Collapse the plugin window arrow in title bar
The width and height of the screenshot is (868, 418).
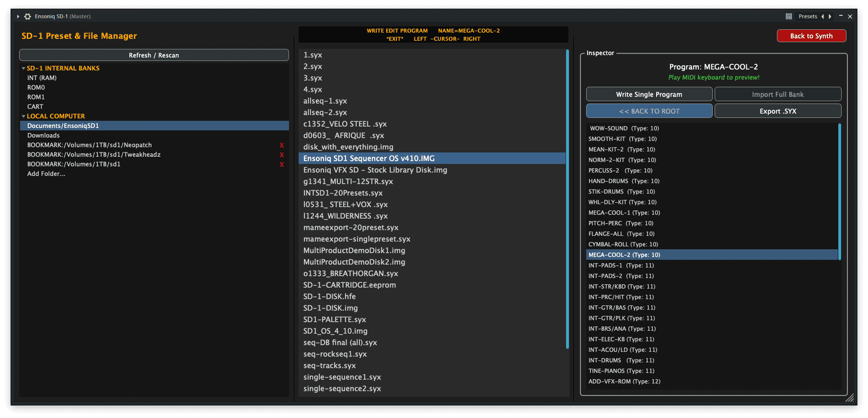tap(18, 16)
